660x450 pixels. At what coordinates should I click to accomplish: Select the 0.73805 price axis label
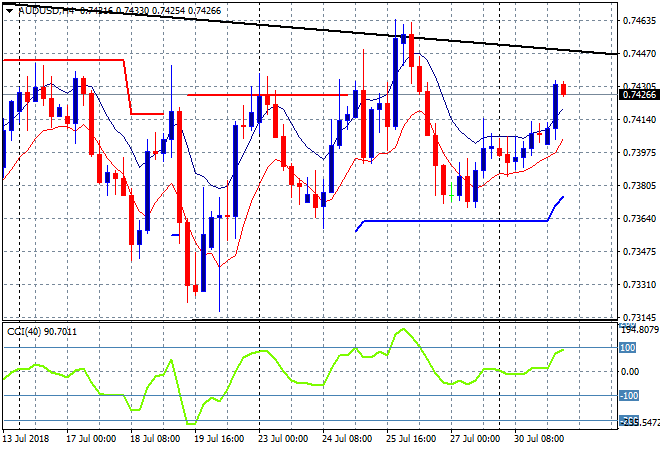(639, 186)
